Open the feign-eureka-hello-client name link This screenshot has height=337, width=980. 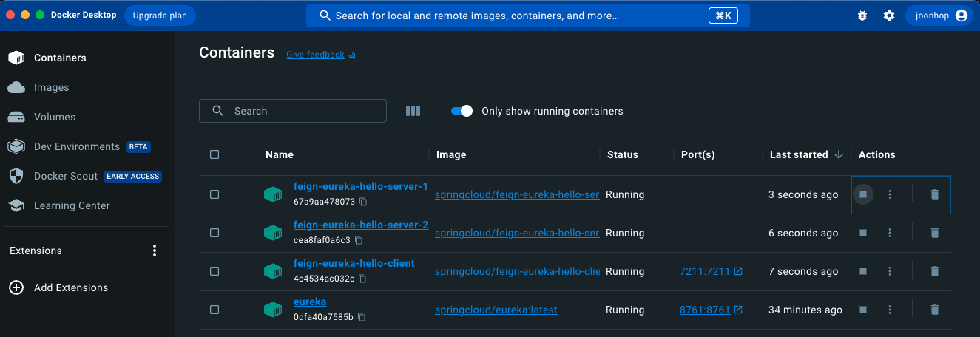(x=354, y=264)
